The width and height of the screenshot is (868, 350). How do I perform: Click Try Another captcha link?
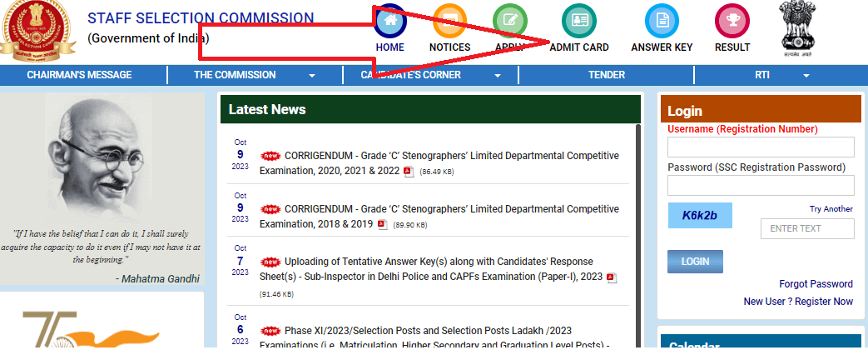(831, 209)
